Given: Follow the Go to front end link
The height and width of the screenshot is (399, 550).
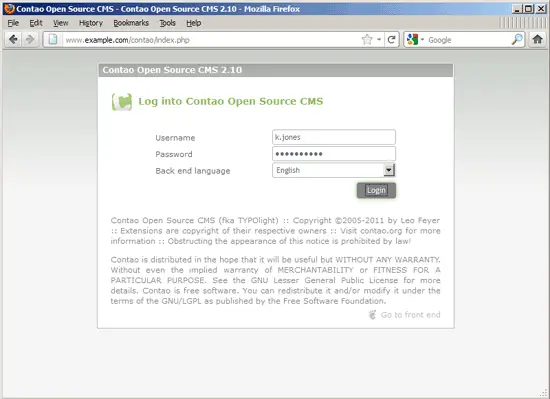Looking at the screenshot, I should 410,315.
